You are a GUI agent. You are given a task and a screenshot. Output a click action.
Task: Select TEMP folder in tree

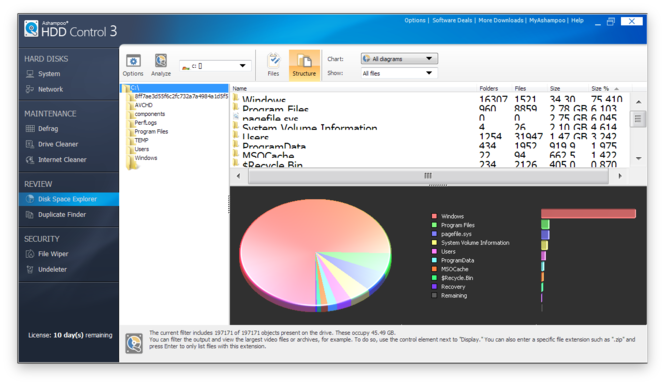click(x=141, y=140)
